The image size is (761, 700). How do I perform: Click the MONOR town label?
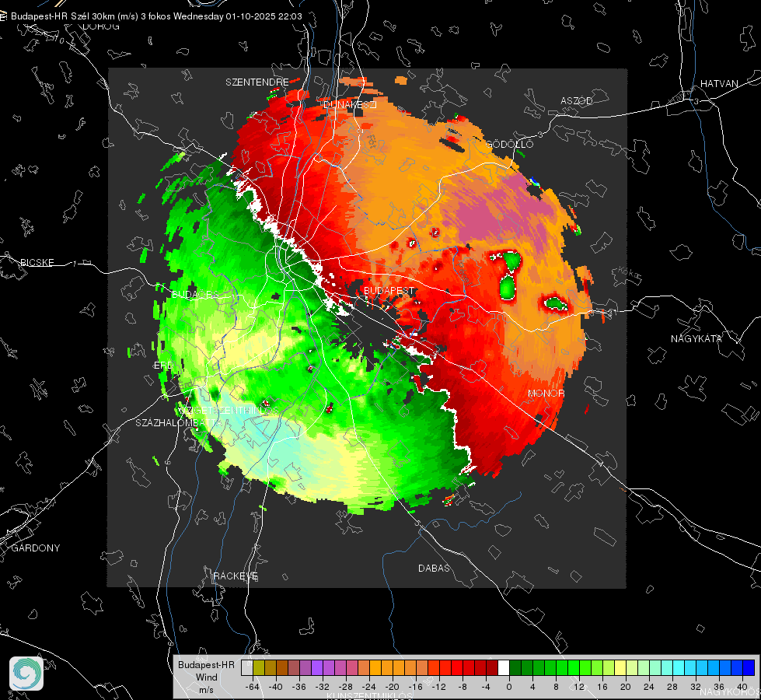coord(546,393)
